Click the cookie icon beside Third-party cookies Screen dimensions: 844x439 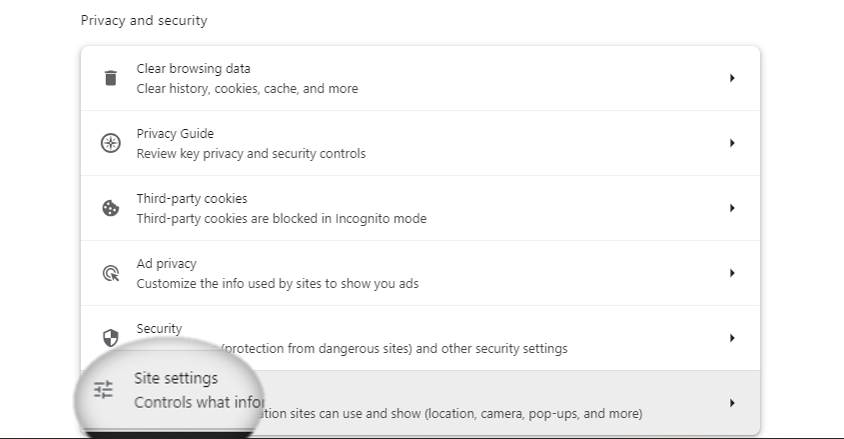point(110,208)
